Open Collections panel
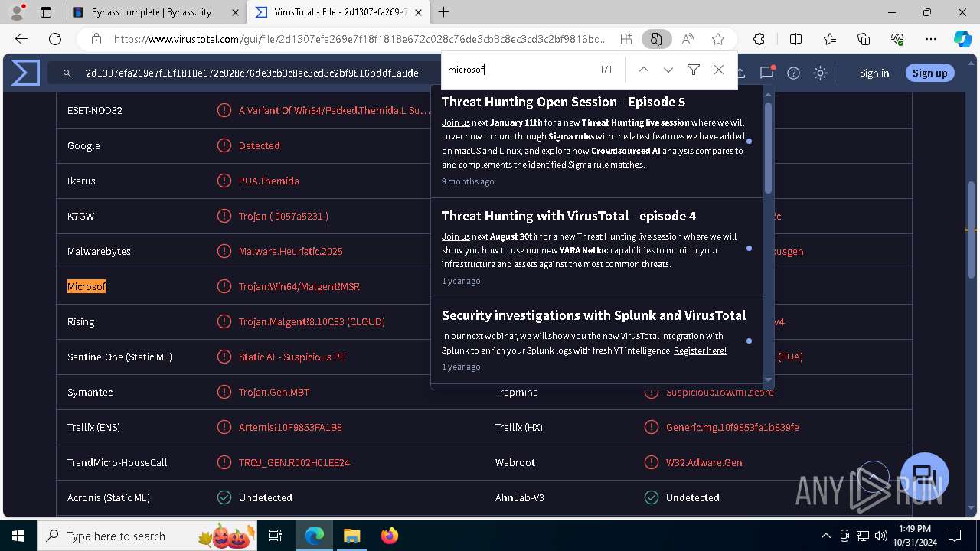 864,39
